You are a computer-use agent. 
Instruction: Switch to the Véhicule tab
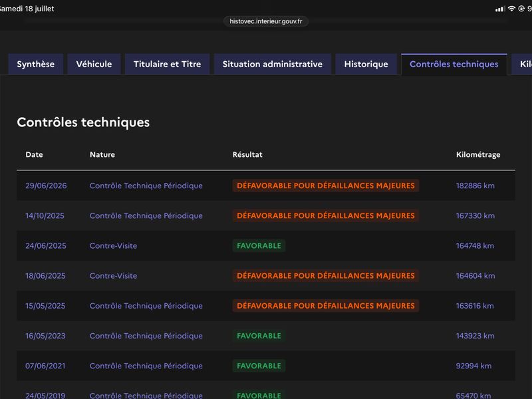(94, 64)
